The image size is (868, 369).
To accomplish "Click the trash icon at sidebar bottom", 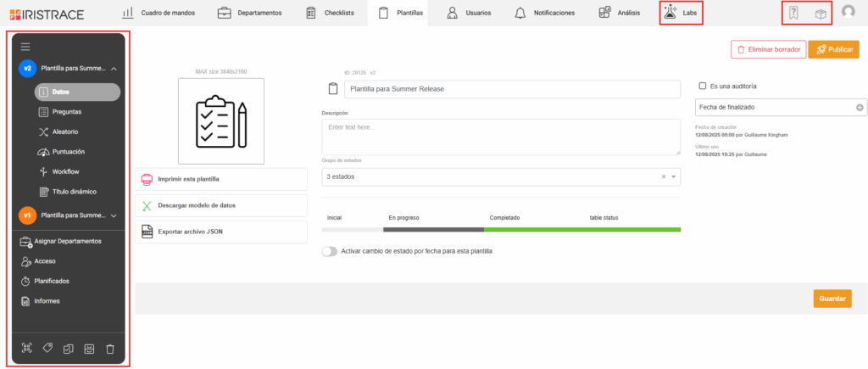I will tap(109, 348).
